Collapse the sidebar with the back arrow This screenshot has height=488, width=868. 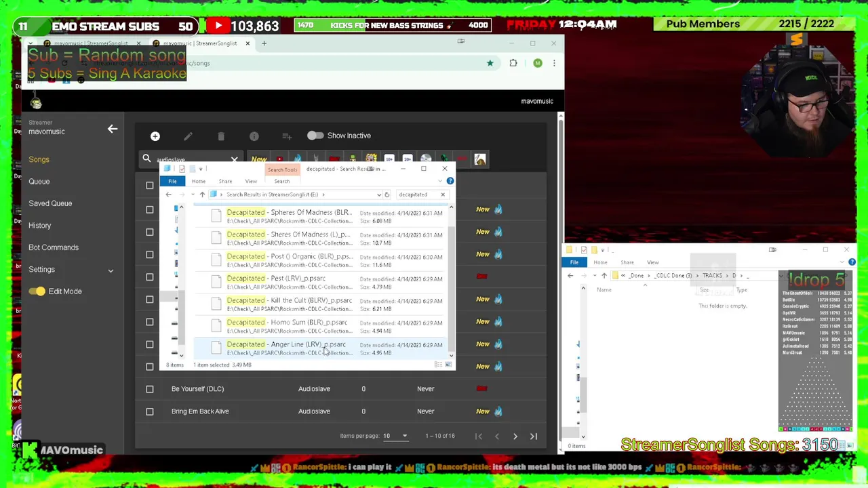click(113, 128)
